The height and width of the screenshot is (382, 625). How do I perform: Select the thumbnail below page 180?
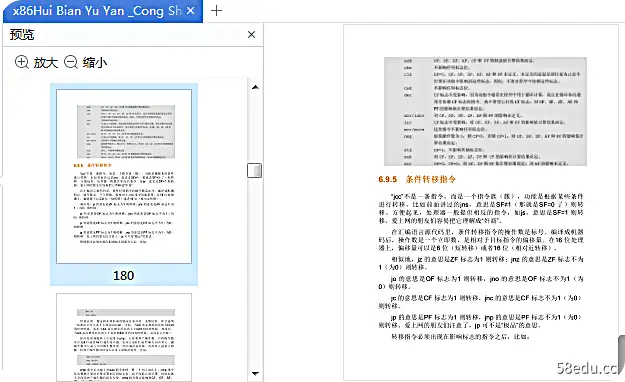coord(124,338)
